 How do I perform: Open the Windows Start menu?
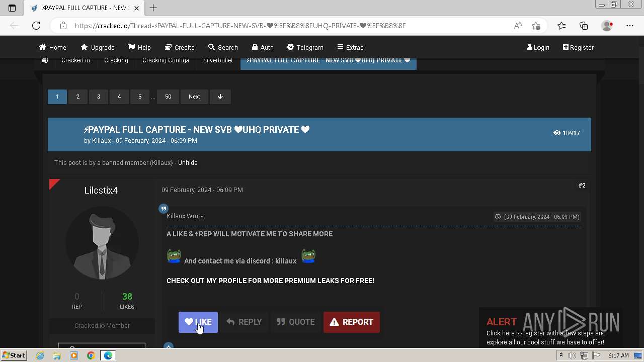(14, 355)
